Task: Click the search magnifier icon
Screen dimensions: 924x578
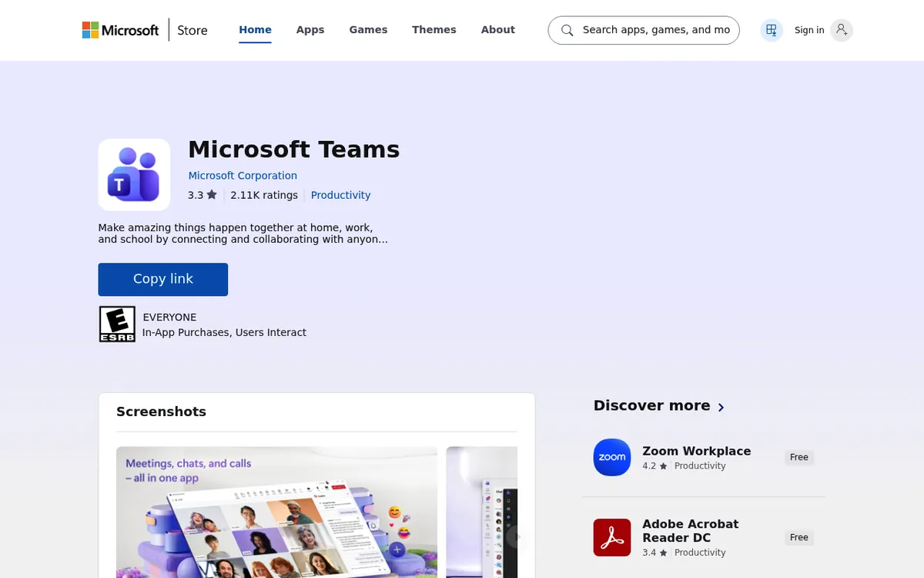Action: (x=567, y=30)
